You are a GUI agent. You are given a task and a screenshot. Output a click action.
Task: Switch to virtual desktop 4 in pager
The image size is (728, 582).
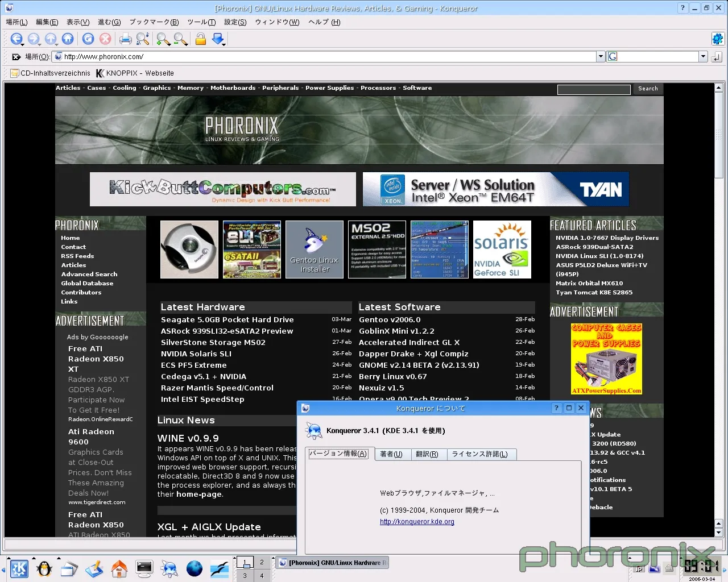[x=262, y=575]
